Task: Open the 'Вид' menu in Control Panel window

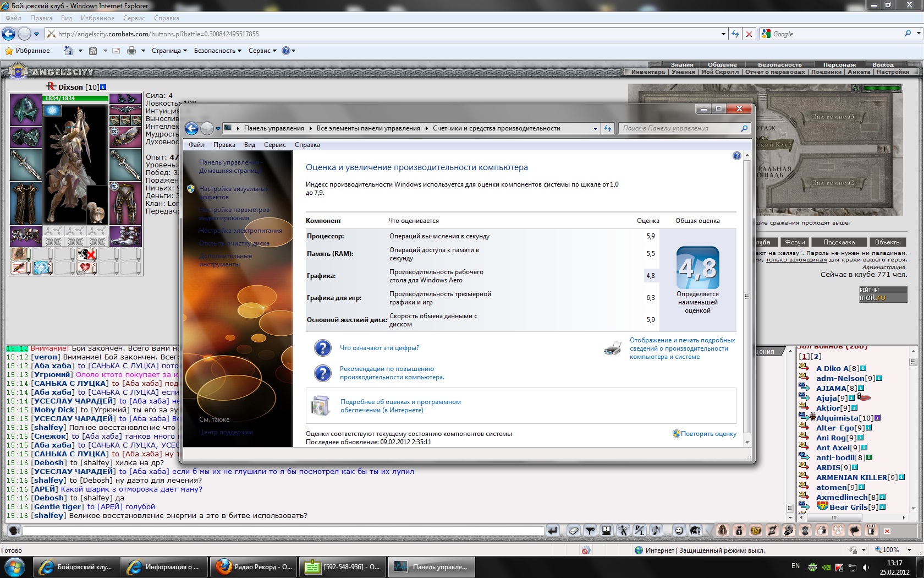Action: tap(250, 145)
